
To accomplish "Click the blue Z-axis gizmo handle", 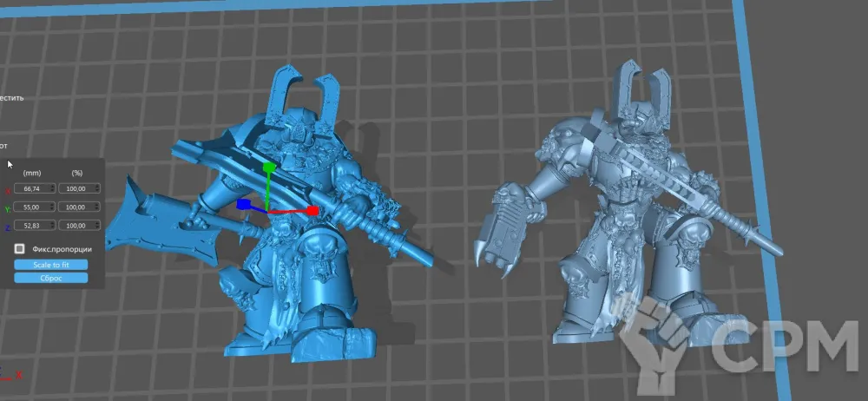I will coord(244,206).
